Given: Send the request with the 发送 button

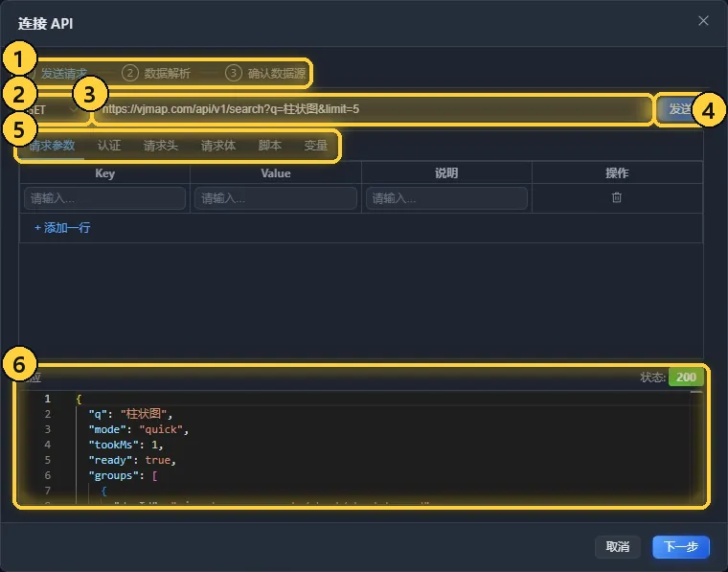Looking at the screenshot, I should 681,109.
